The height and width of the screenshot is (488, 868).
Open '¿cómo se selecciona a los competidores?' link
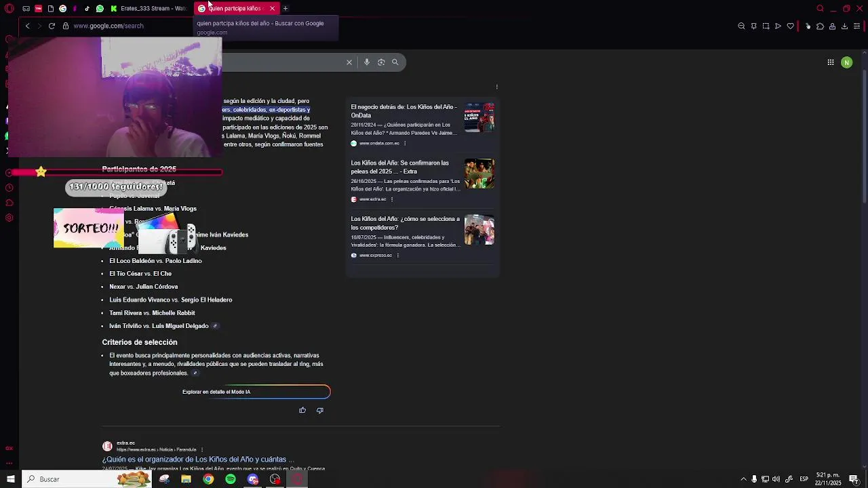pyautogui.click(x=405, y=223)
